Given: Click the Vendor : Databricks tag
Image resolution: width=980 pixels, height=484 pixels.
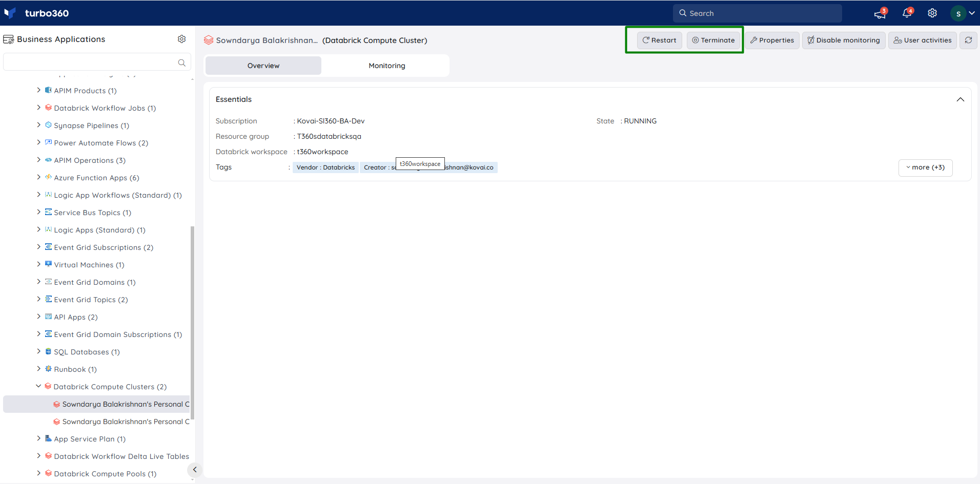Looking at the screenshot, I should click(325, 167).
